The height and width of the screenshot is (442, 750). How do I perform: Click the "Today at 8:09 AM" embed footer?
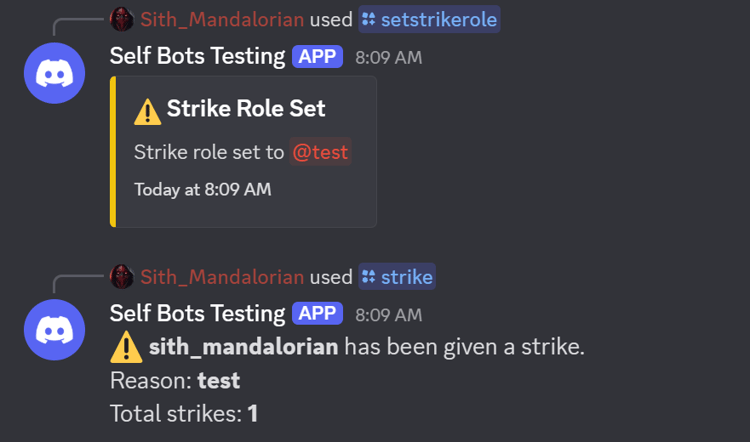[x=202, y=189]
